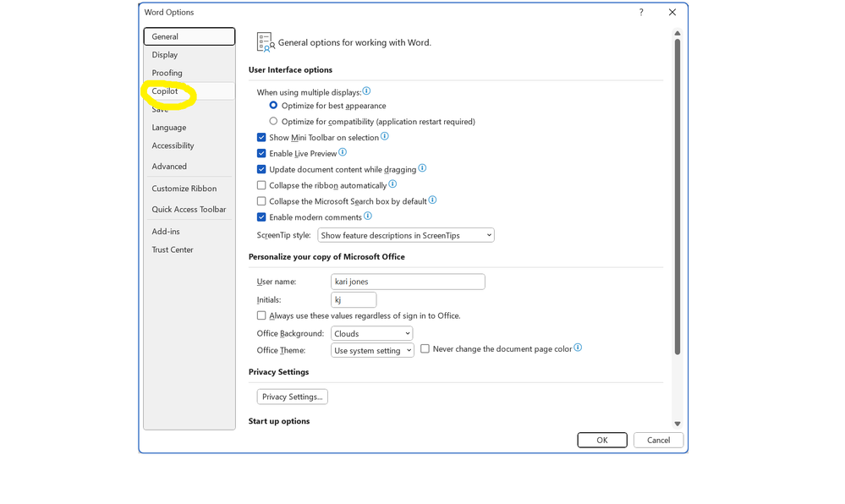The height and width of the screenshot is (504, 845).
Task: Show info tip for Microsoft Search box option
Action: [433, 200]
